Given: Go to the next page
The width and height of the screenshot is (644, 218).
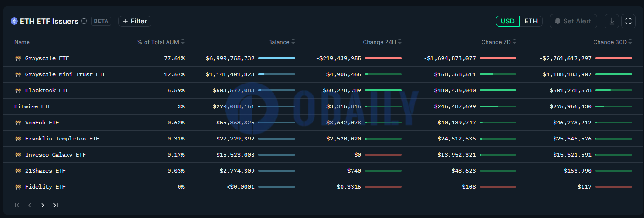Looking at the screenshot, I should coord(43,205).
